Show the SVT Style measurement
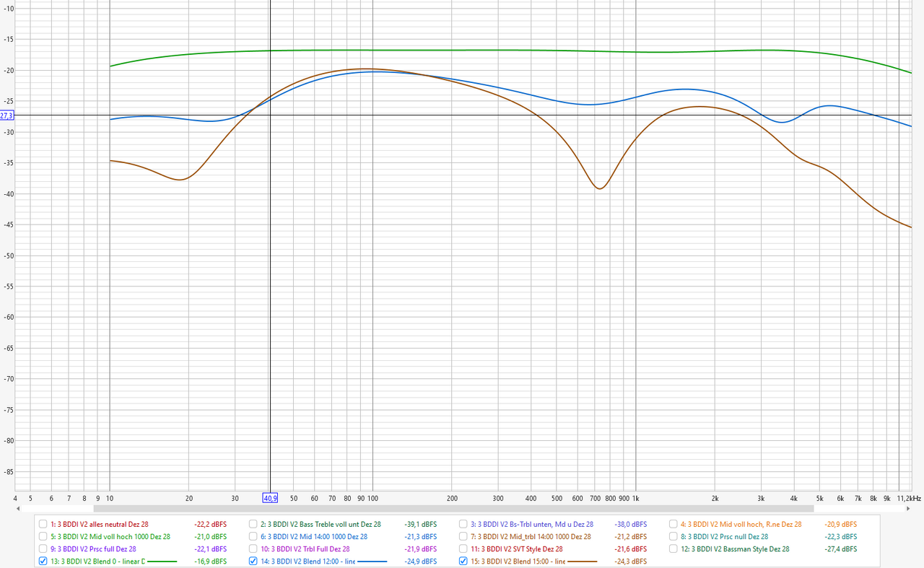924x568 pixels. (x=463, y=549)
